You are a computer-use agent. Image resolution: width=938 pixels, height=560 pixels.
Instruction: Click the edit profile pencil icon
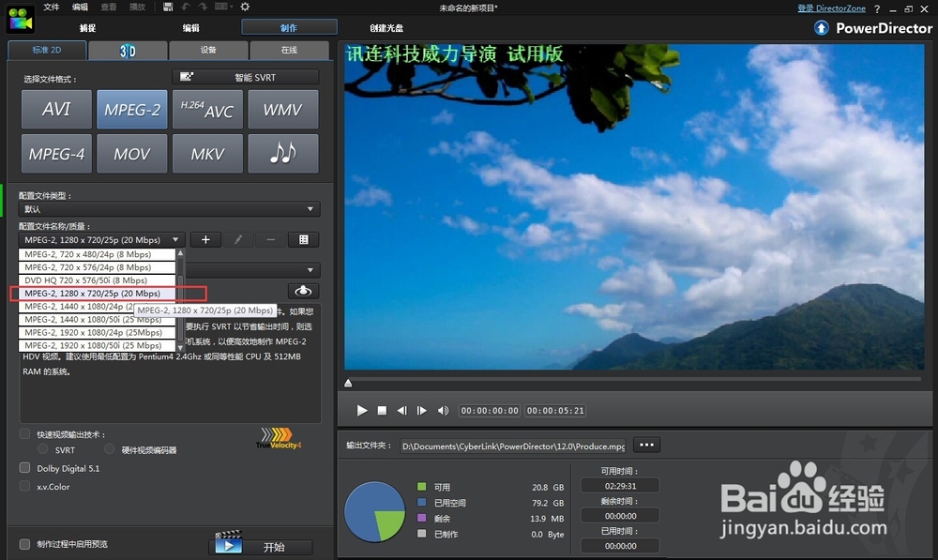click(x=238, y=240)
